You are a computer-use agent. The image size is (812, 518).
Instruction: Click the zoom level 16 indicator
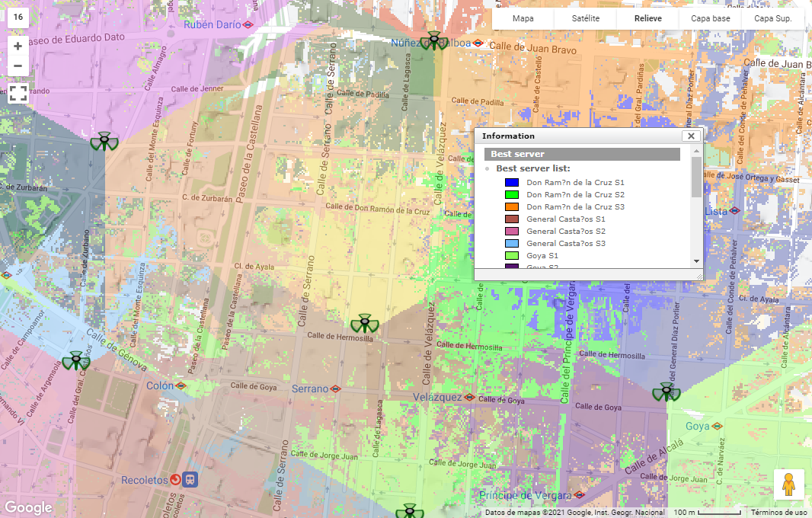pyautogui.click(x=18, y=17)
